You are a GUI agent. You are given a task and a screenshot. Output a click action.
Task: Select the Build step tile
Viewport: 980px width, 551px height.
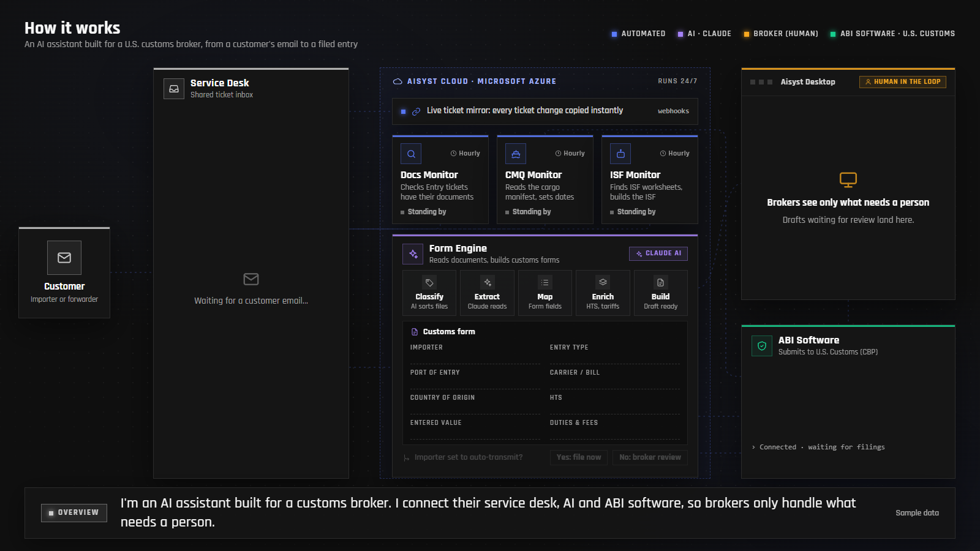tap(660, 293)
